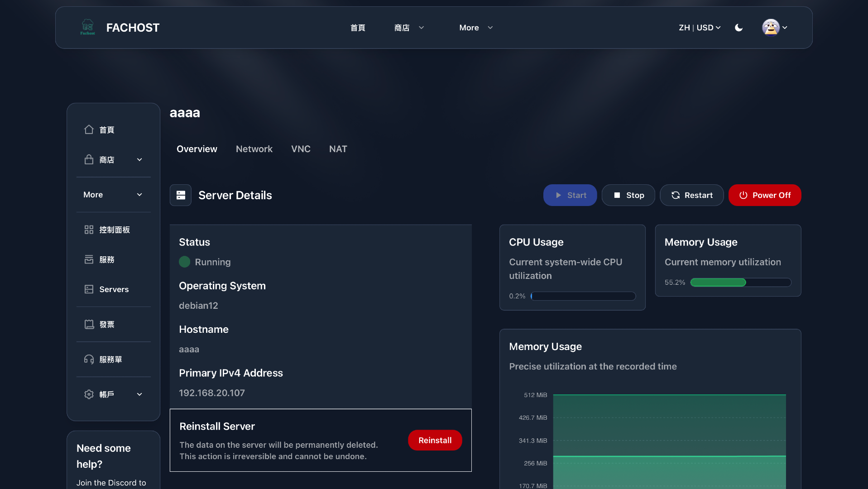Click the home icon in the sidebar
This screenshot has height=489, width=868.
89,130
